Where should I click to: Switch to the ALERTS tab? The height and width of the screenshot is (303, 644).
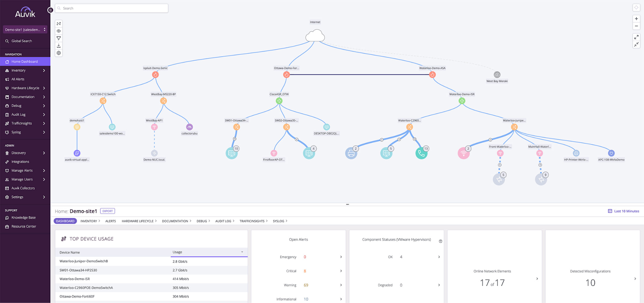111,221
